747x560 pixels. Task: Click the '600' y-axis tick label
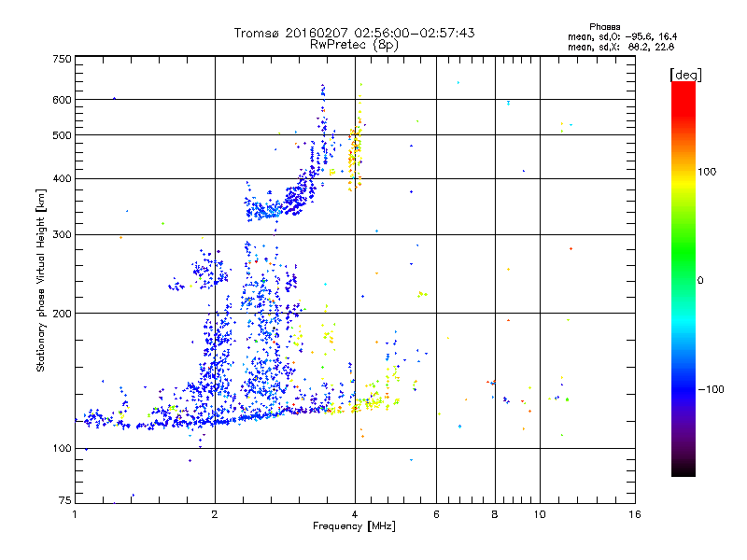[x=62, y=100]
